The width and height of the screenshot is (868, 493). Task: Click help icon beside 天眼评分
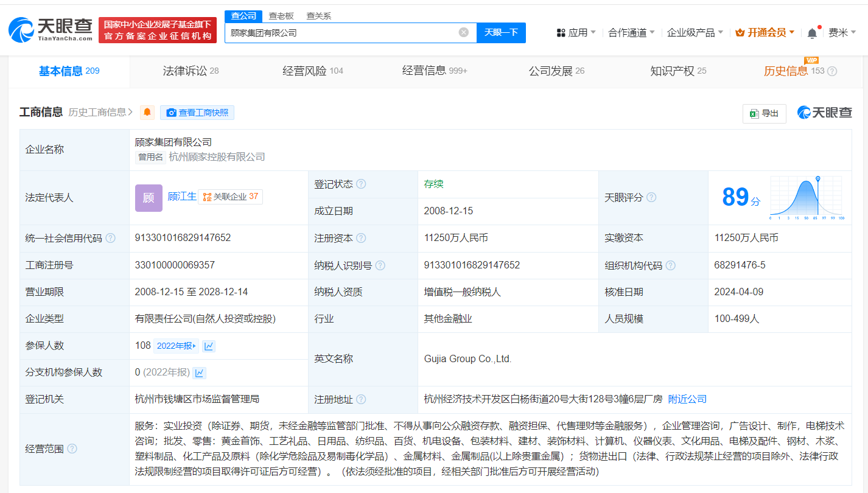tap(651, 198)
